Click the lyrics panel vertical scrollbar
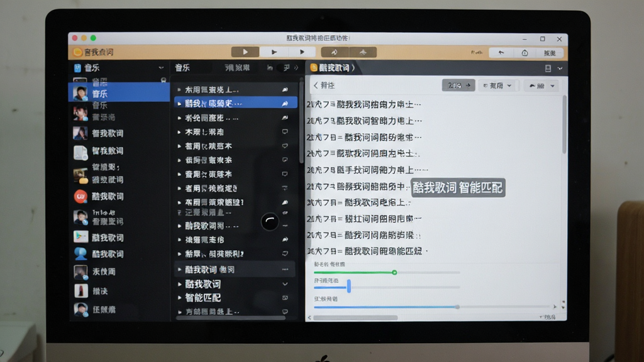The width and height of the screenshot is (644, 362). tap(564, 125)
